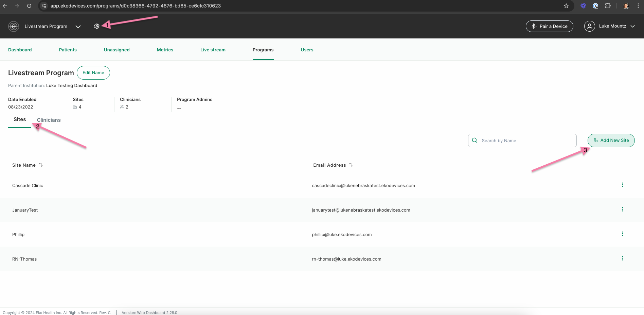The image size is (644, 315).
Task: Open three-dot menu for Phillip row
Action: (x=622, y=234)
